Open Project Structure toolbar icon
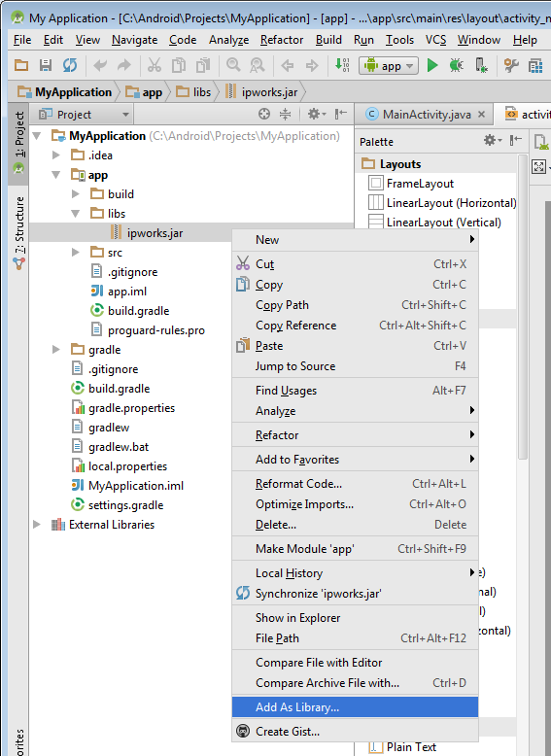Image resolution: width=551 pixels, height=756 pixels. (535, 65)
